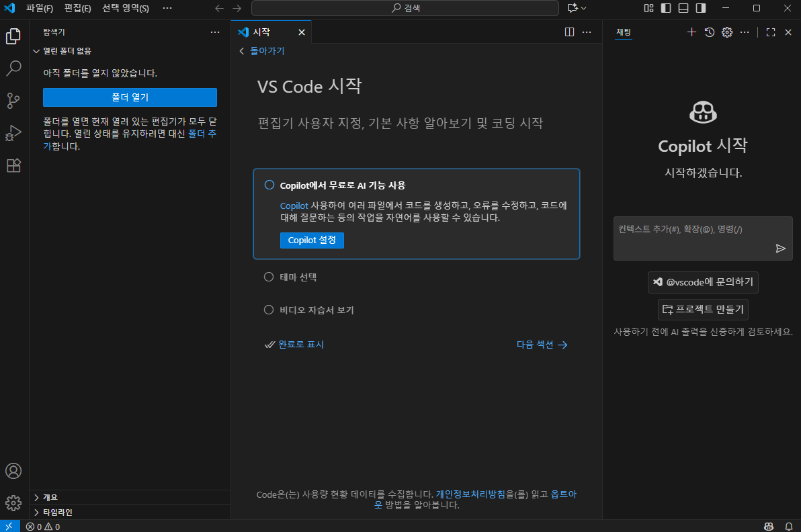Viewport: 801px width, 532px height.
Task: Click the VS Code logo in title bar
Action: coord(9,8)
